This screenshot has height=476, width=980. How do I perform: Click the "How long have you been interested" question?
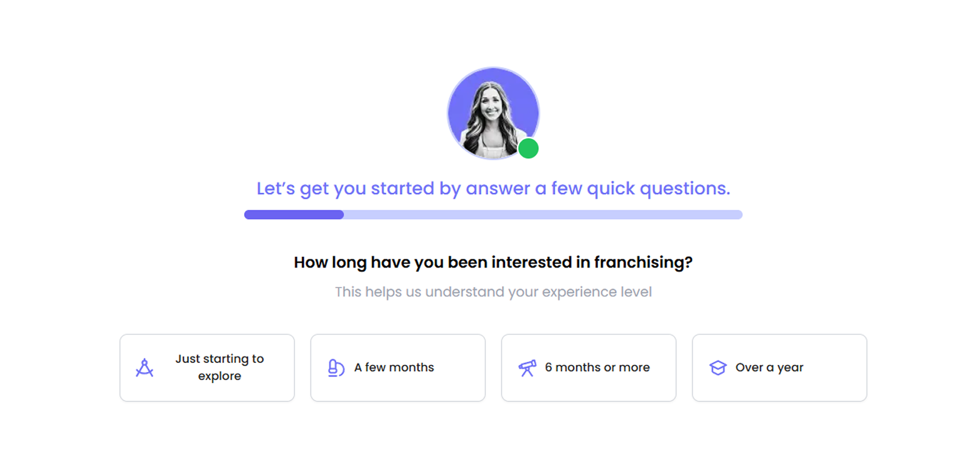pyautogui.click(x=493, y=262)
